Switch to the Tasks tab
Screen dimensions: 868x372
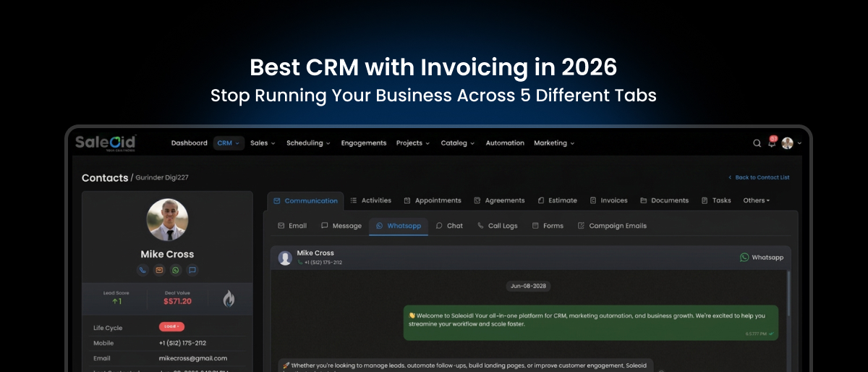(x=716, y=200)
